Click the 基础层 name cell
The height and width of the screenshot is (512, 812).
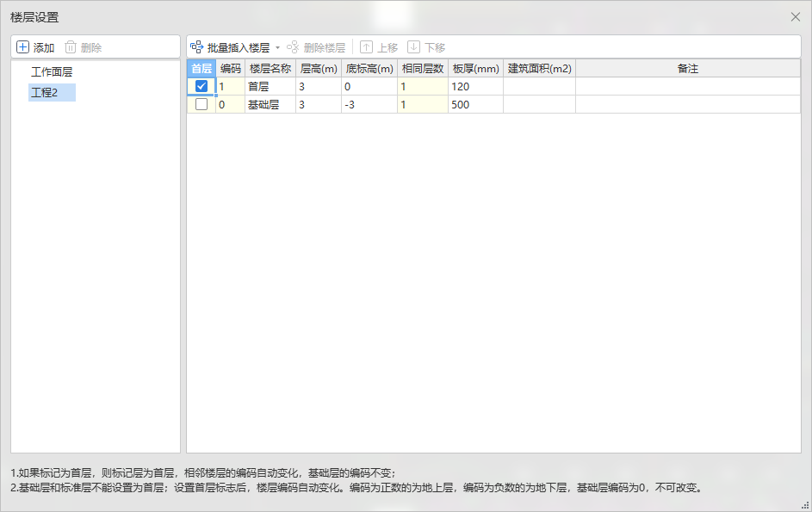[270, 104]
